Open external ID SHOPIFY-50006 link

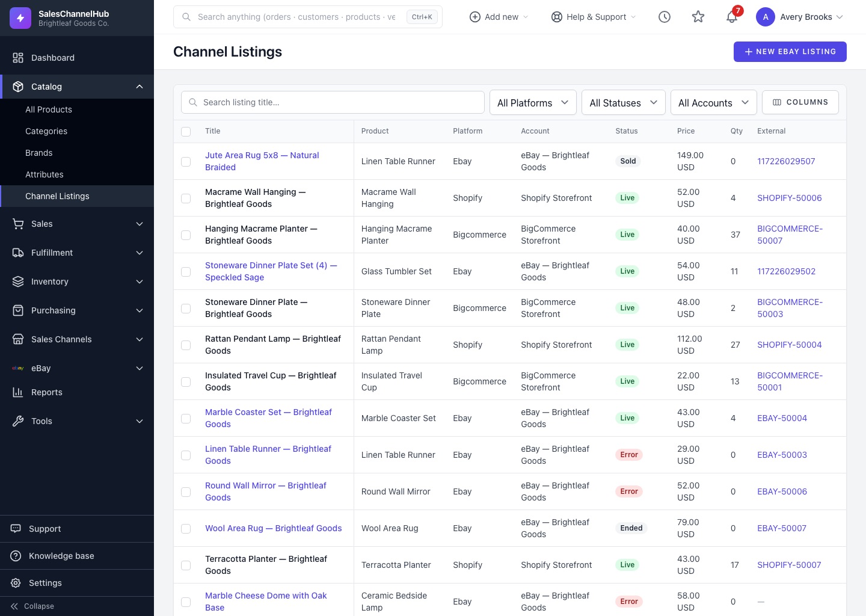tap(790, 198)
